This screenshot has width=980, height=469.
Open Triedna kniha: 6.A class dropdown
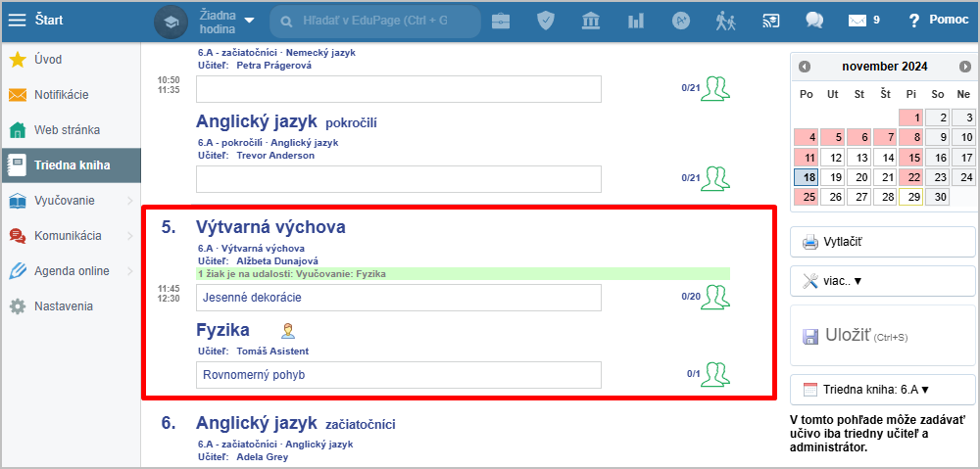click(883, 389)
